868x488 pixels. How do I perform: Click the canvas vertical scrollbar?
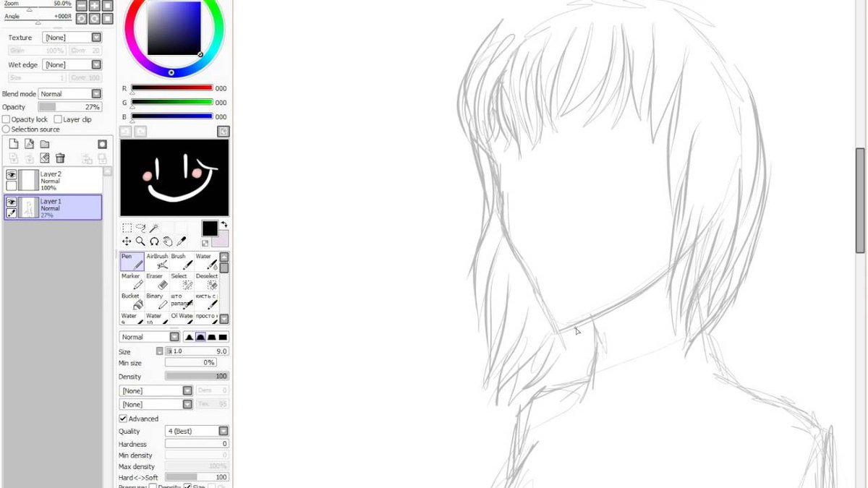[x=860, y=244]
